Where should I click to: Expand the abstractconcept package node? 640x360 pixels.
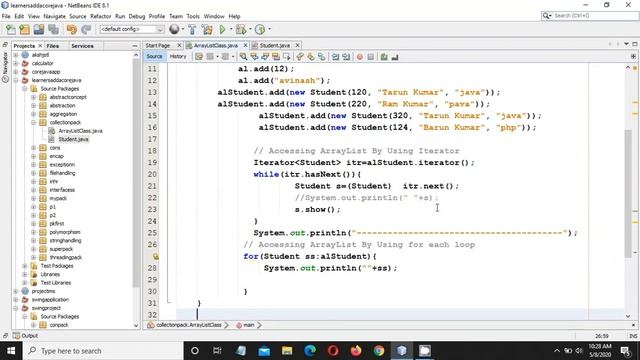pos(33,97)
